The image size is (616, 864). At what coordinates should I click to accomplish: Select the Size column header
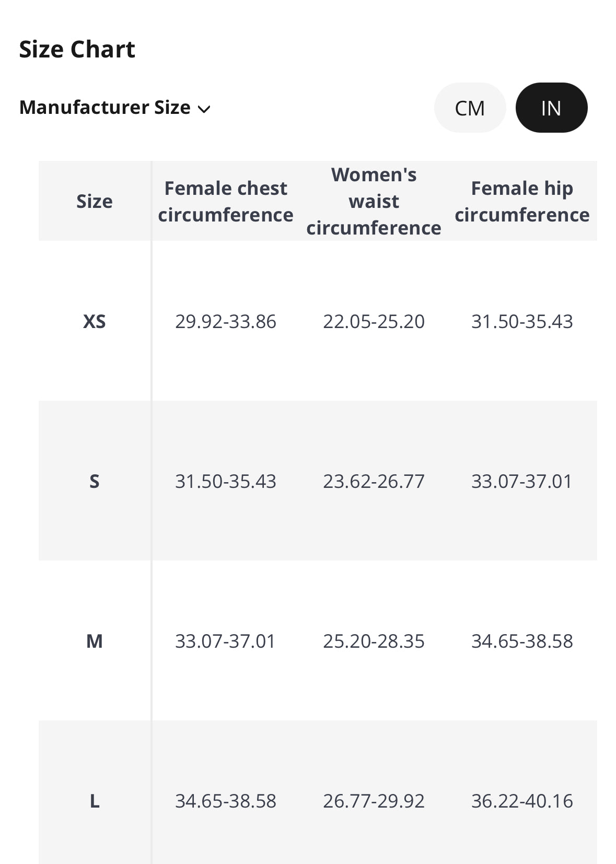click(x=95, y=201)
